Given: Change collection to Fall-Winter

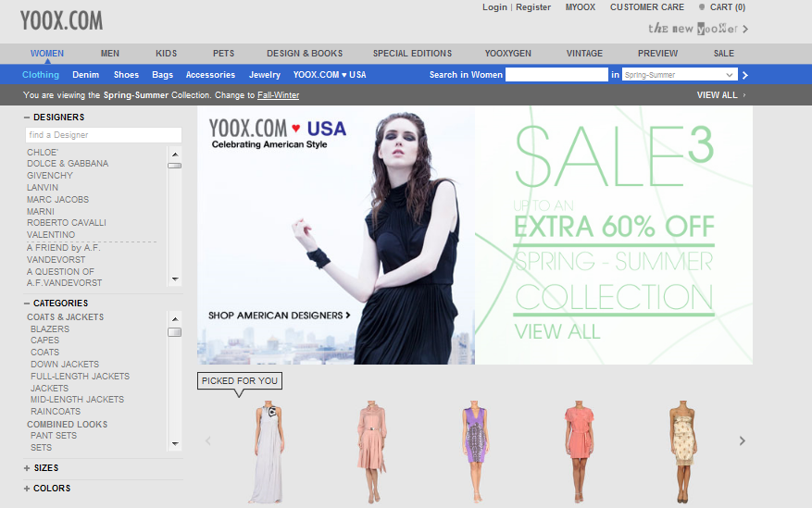Looking at the screenshot, I should click(x=279, y=95).
